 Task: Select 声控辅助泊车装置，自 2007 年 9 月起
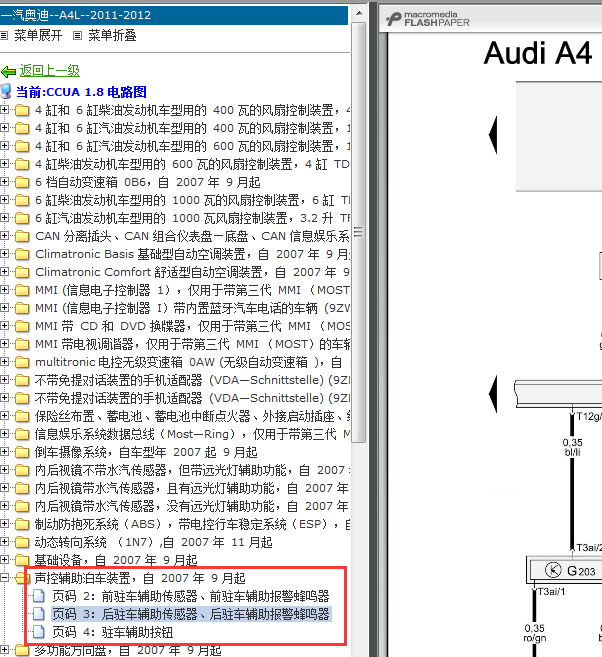140,578
